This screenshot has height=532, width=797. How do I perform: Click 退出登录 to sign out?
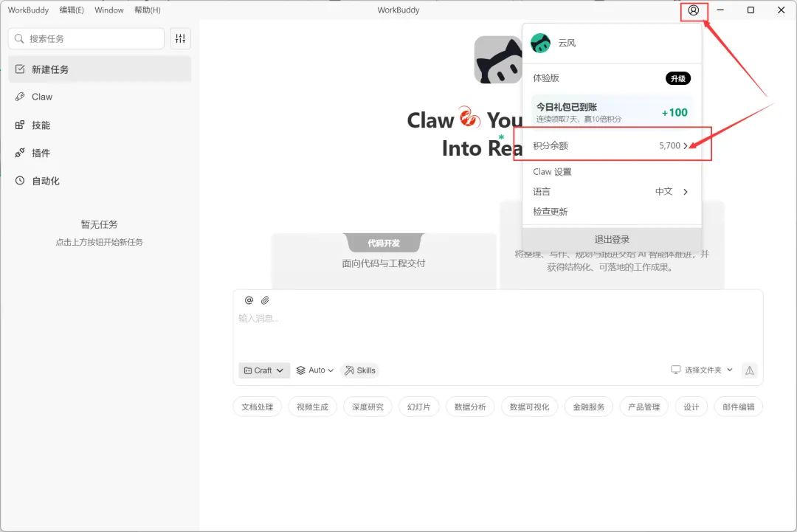click(x=612, y=239)
